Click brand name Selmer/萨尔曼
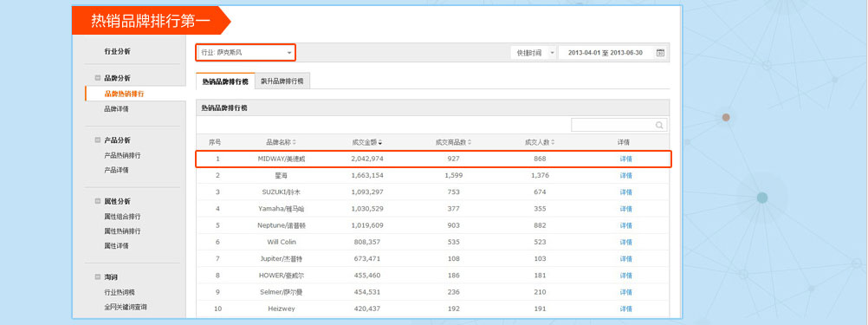Image resolution: width=868 pixels, height=325 pixels. 282,292
